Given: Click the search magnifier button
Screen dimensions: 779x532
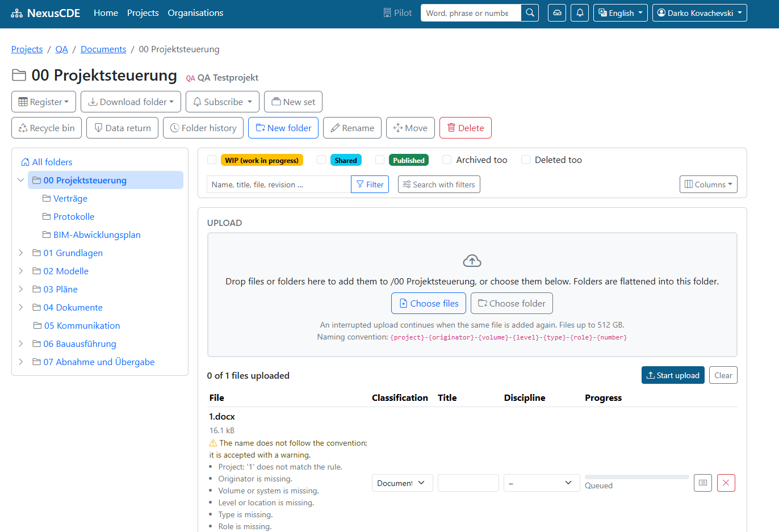Looking at the screenshot, I should [x=530, y=13].
